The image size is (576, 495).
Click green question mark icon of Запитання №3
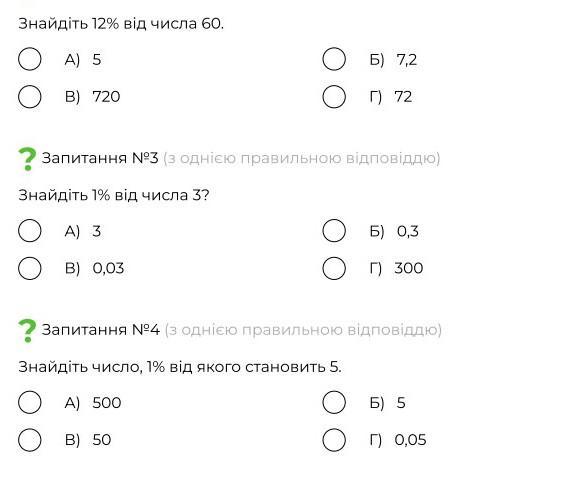tap(27, 159)
